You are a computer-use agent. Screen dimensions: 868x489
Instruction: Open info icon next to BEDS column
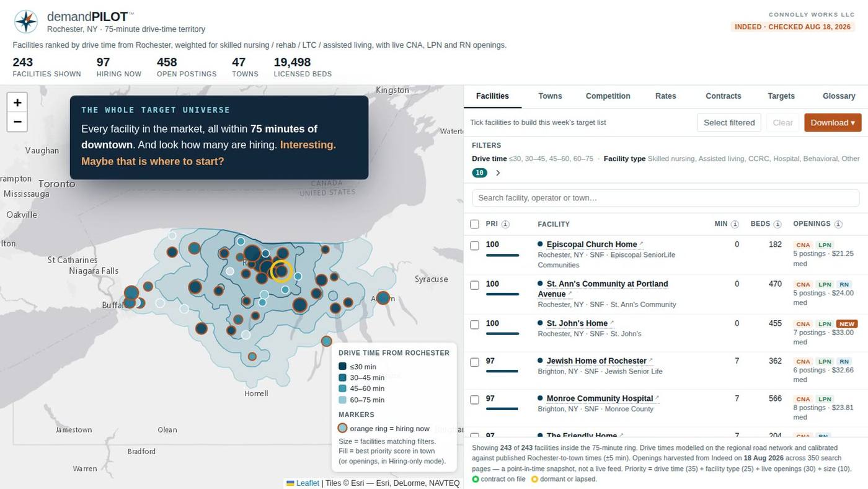(777, 224)
